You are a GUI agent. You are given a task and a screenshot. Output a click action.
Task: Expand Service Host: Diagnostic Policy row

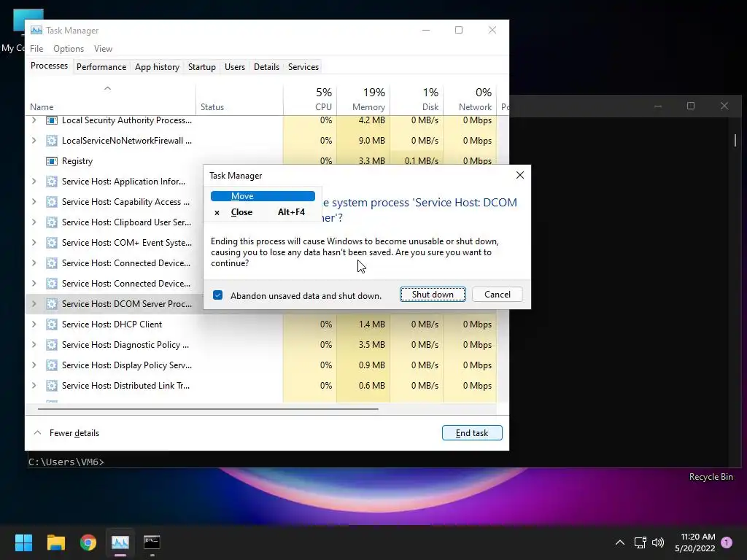[x=34, y=345]
